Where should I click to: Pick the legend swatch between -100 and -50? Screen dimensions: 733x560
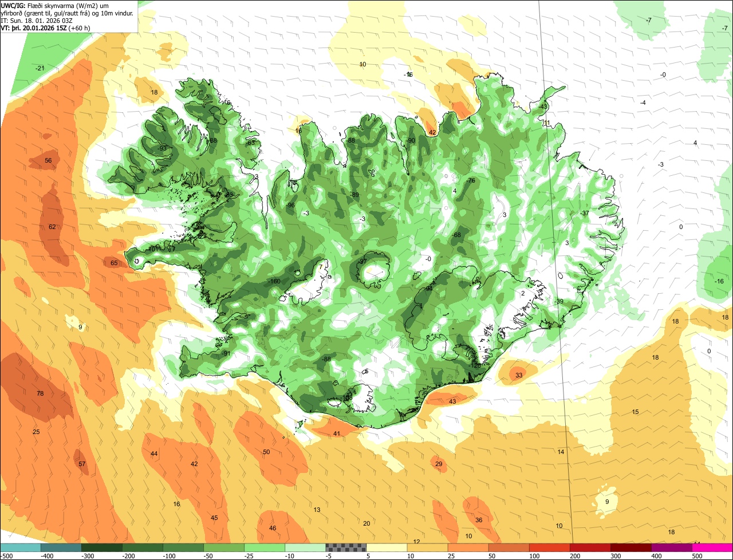(183, 547)
